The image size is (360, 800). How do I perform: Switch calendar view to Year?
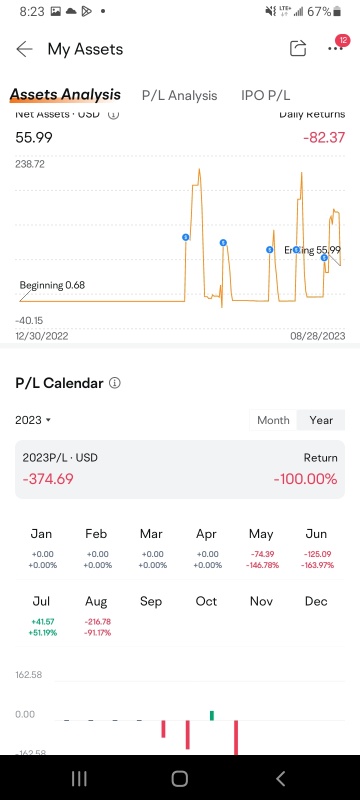pos(321,420)
